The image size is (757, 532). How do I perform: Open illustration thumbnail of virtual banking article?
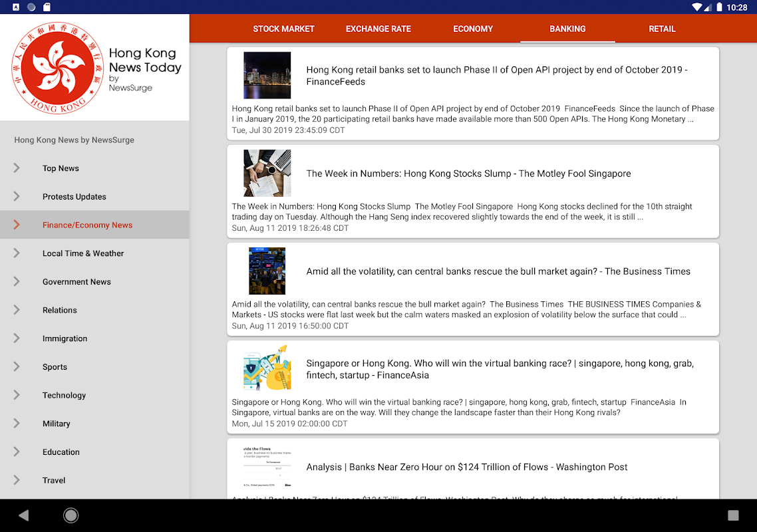click(267, 368)
